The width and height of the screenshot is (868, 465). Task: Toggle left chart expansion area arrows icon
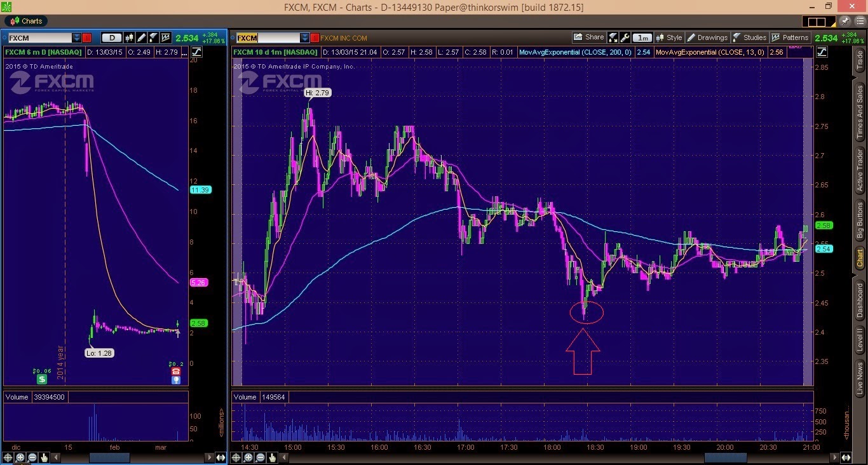point(220,457)
